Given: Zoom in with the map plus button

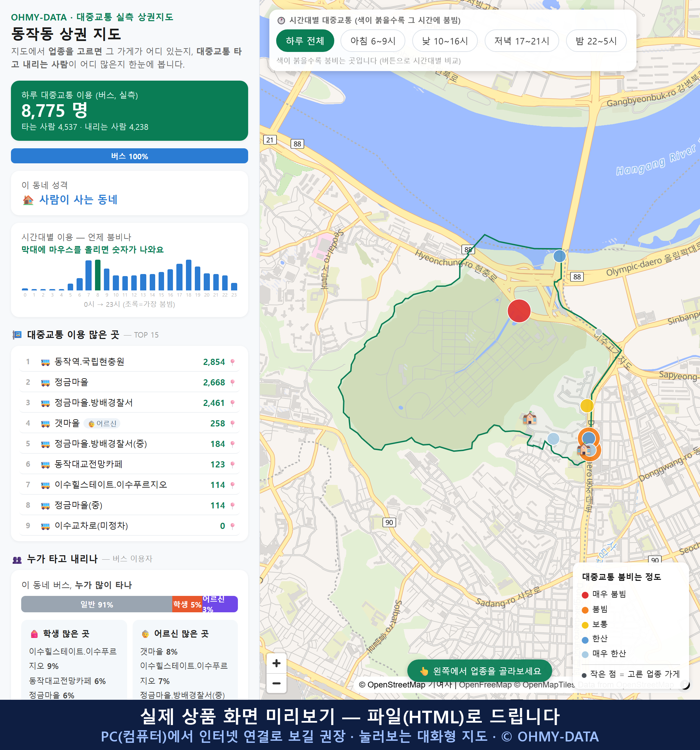Looking at the screenshot, I should pyautogui.click(x=276, y=663).
